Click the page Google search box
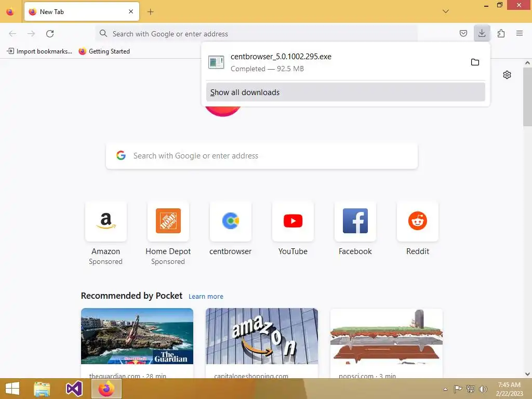The width and height of the screenshot is (532, 399). (x=262, y=156)
